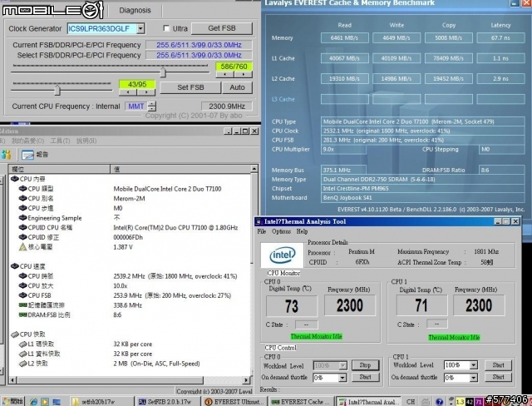The height and width of the screenshot is (406, 532).
Task: Open CPU 1 On demand throttle dropdown
Action: [473, 378]
